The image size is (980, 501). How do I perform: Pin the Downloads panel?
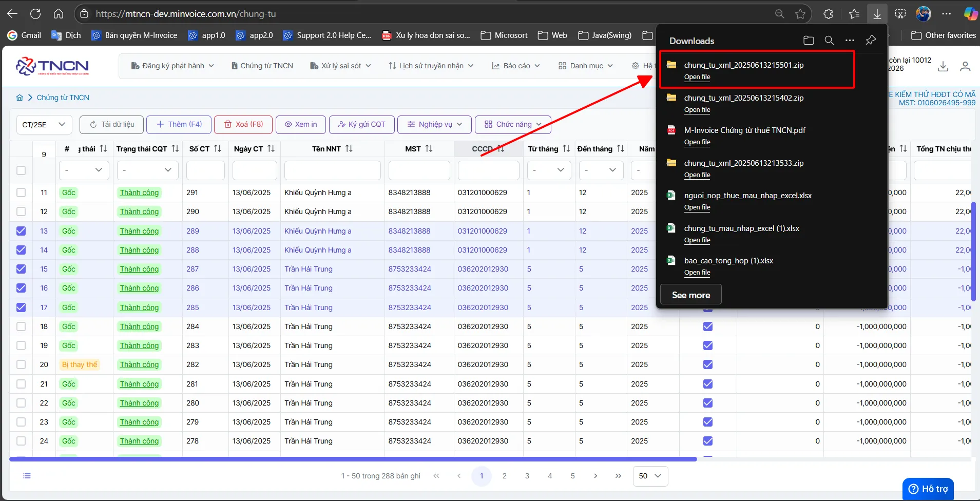pyautogui.click(x=871, y=41)
